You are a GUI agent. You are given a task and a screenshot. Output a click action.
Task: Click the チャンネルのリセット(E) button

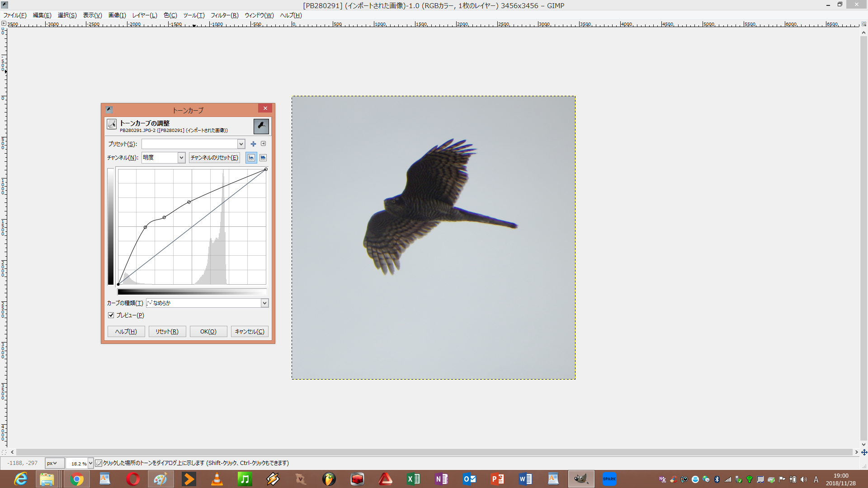coord(214,158)
